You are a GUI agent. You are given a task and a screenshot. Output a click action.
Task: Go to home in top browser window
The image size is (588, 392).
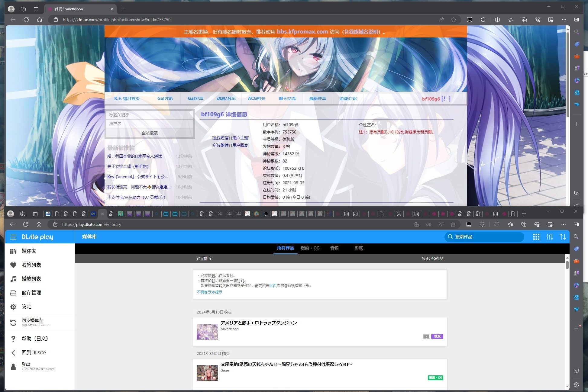click(40, 20)
